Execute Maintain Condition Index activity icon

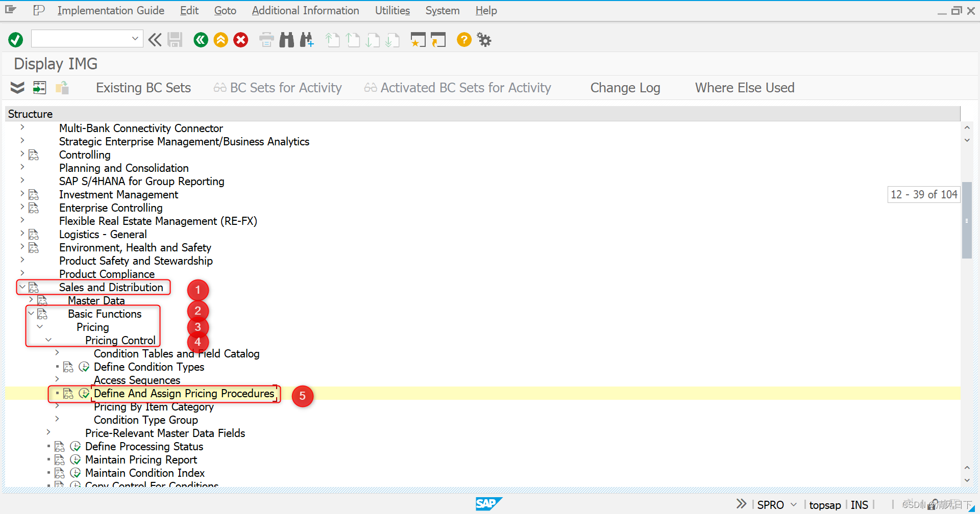76,473
